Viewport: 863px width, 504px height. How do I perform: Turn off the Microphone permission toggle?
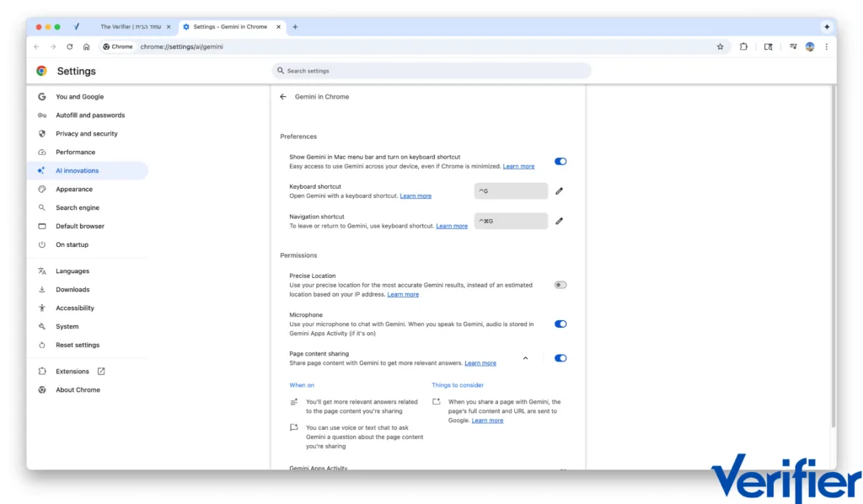(x=560, y=324)
